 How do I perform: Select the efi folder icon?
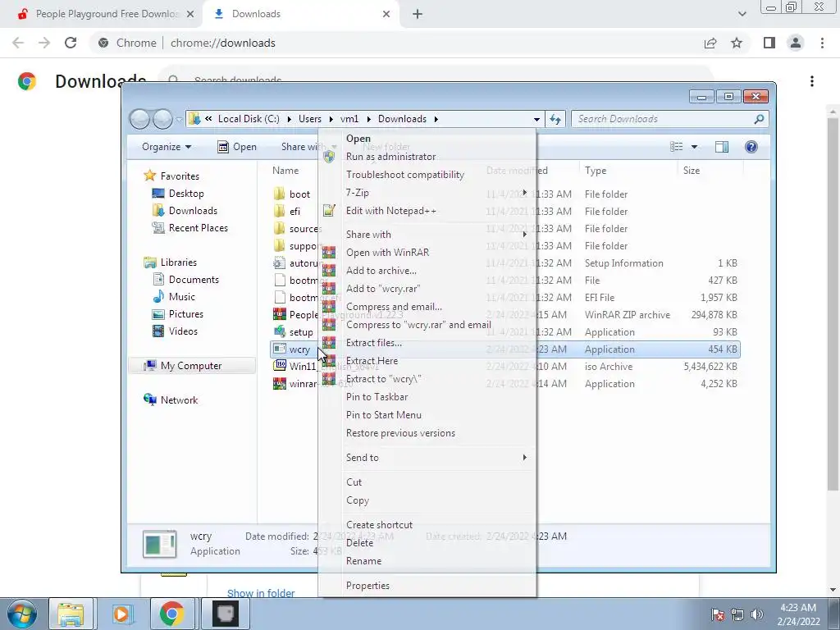pyautogui.click(x=279, y=211)
